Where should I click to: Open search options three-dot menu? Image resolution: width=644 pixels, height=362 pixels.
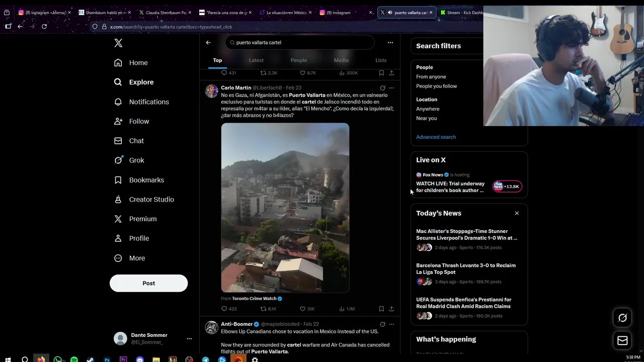(390, 43)
